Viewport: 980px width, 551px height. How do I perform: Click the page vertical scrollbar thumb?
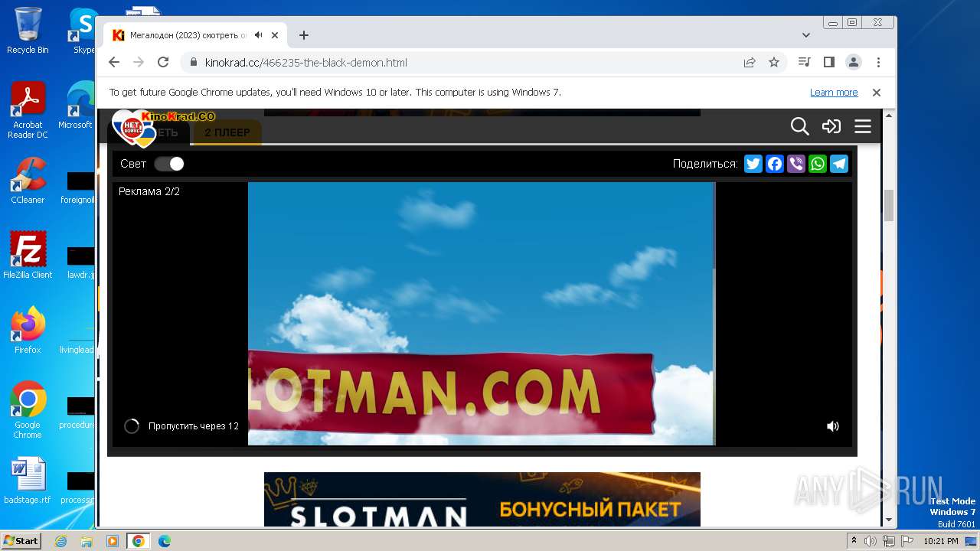pyautogui.click(x=889, y=205)
